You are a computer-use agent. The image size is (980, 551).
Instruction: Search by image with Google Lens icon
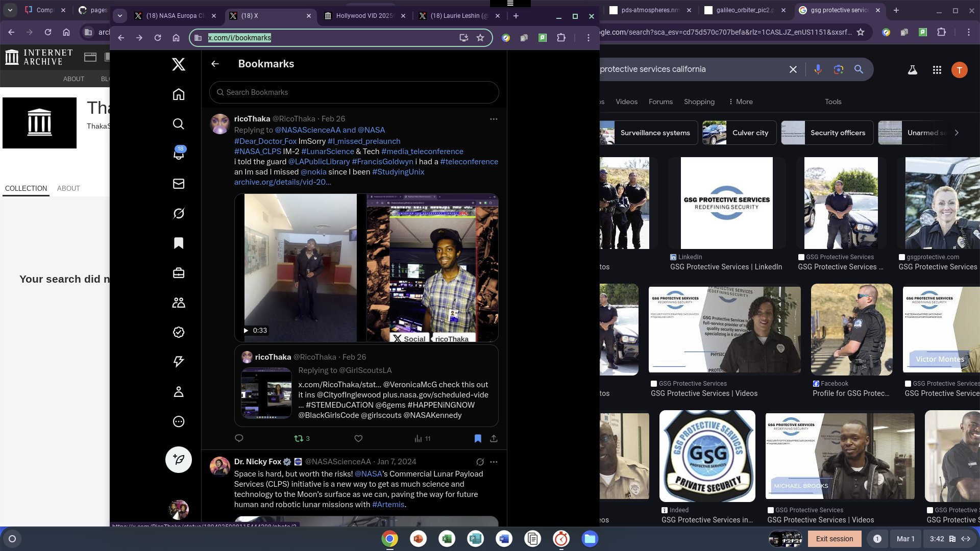(x=838, y=69)
